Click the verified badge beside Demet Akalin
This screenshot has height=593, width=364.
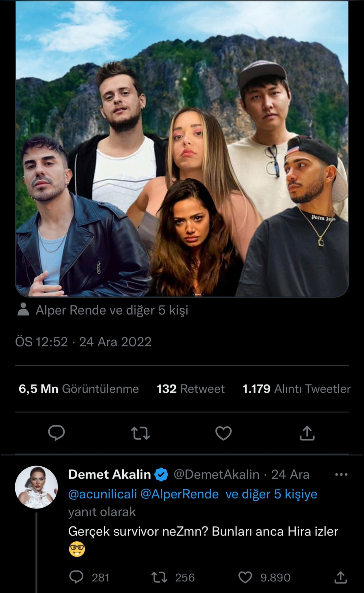pyautogui.click(x=162, y=475)
